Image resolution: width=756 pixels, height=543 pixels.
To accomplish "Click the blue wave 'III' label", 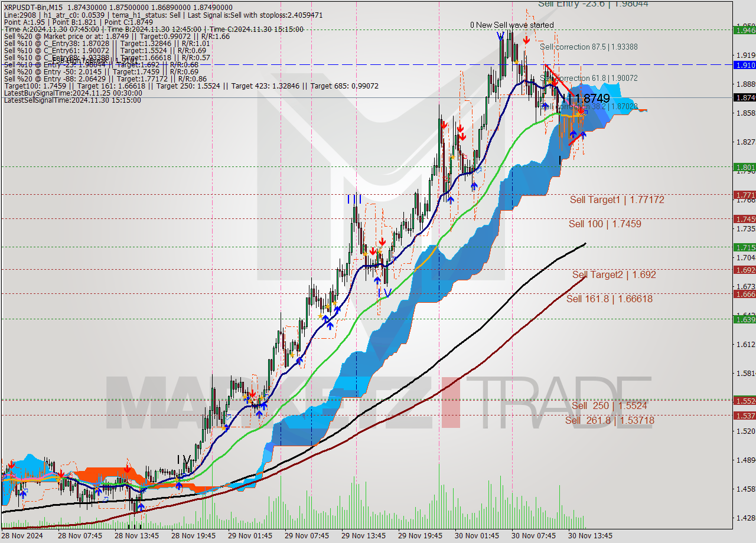I will point(354,199).
